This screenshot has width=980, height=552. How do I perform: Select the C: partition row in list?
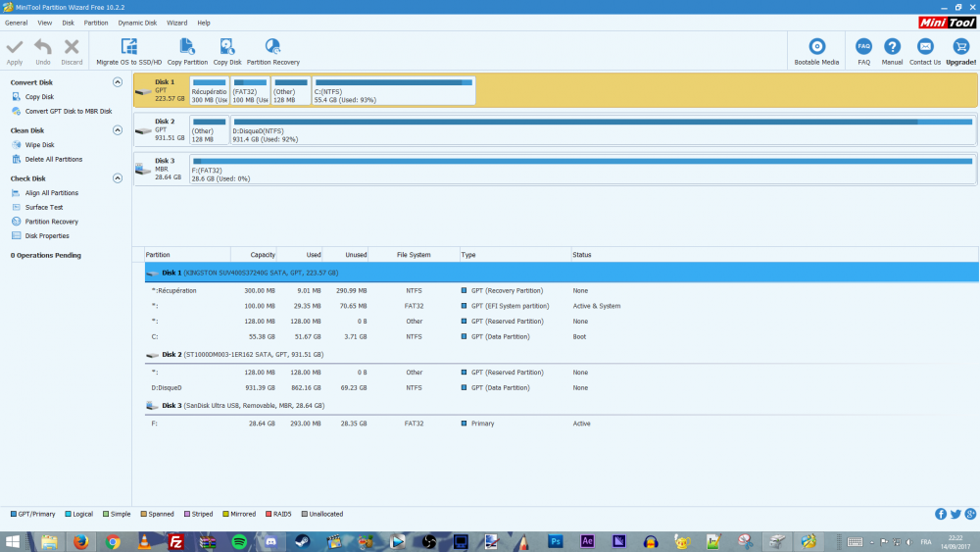562,336
